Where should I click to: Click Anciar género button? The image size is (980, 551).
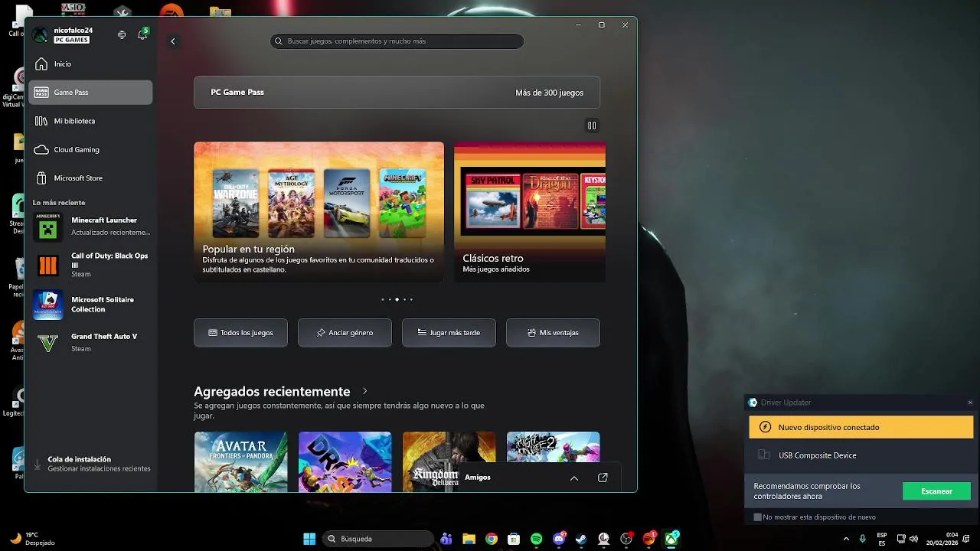(x=345, y=333)
